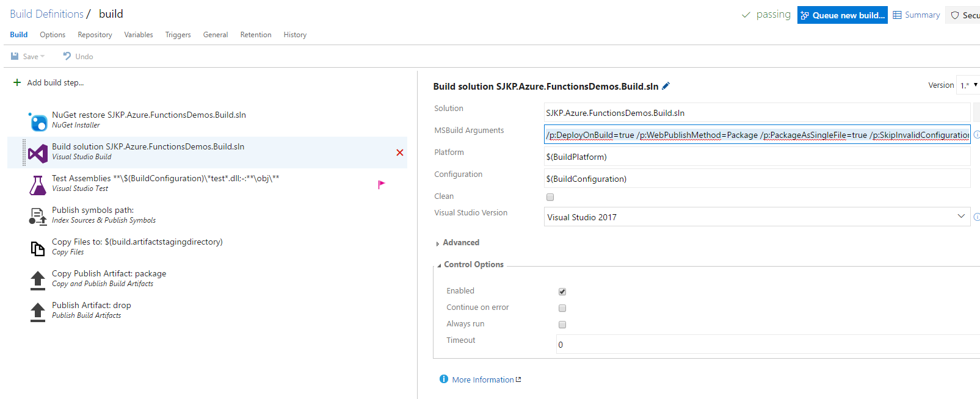
Task: Toggle the Clean checkbox
Action: (x=550, y=197)
